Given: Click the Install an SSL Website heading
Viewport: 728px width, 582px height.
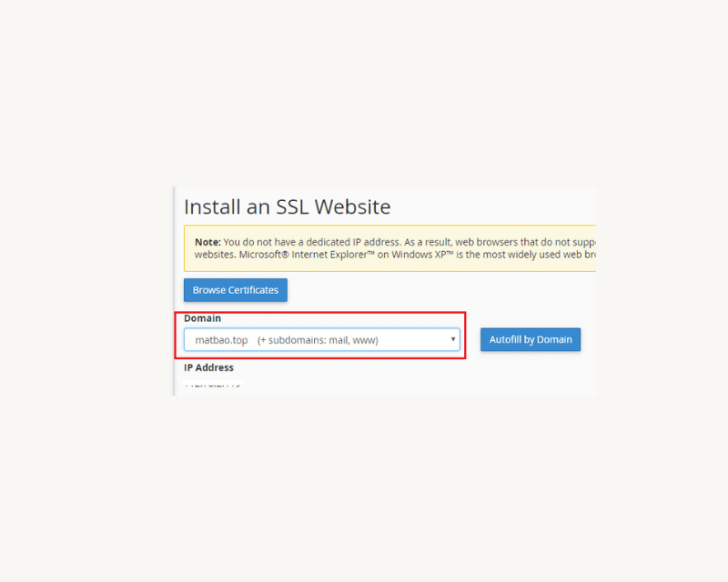Looking at the screenshot, I should pyautogui.click(x=287, y=207).
